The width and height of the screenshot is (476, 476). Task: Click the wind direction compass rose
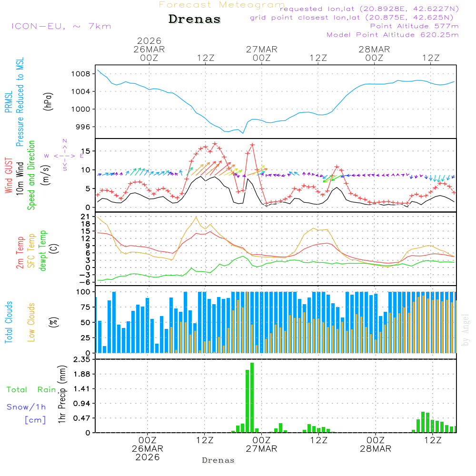(64, 155)
